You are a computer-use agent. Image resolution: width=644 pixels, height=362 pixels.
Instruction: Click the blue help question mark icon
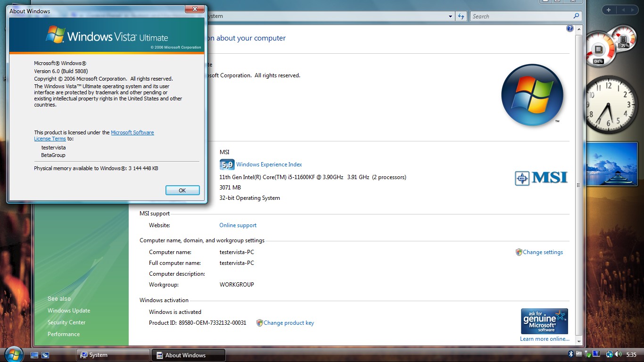[570, 29]
